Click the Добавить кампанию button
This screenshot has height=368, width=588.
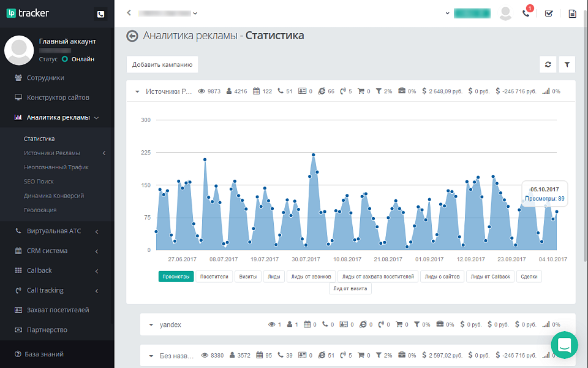(162, 64)
